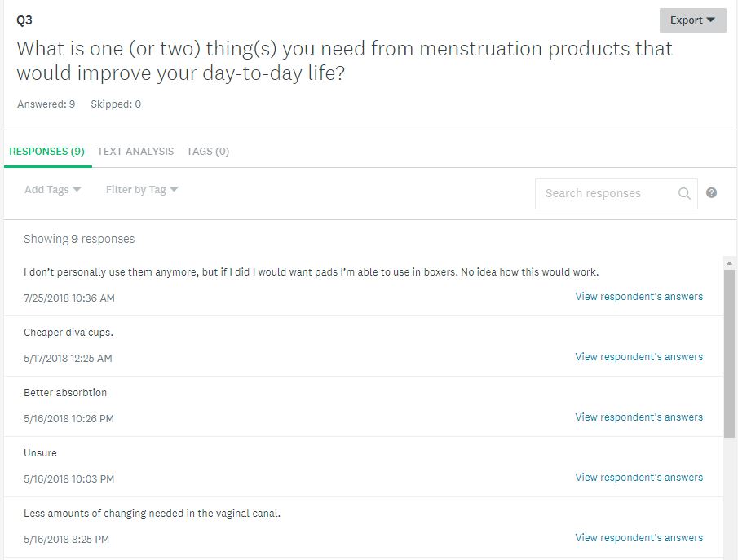Expand the Add Tags dropdown
Image resolution: width=738 pixels, height=560 pixels.
click(53, 190)
